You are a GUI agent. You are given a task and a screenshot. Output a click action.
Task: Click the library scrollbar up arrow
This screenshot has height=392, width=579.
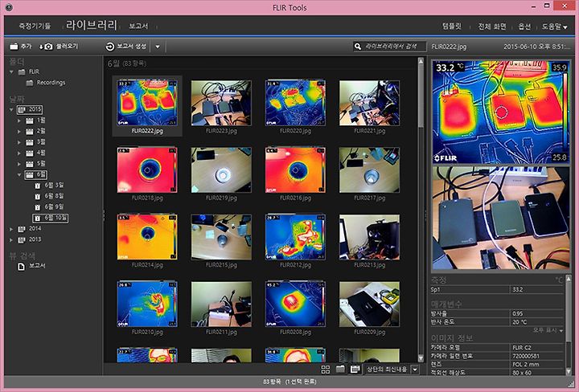coord(421,61)
